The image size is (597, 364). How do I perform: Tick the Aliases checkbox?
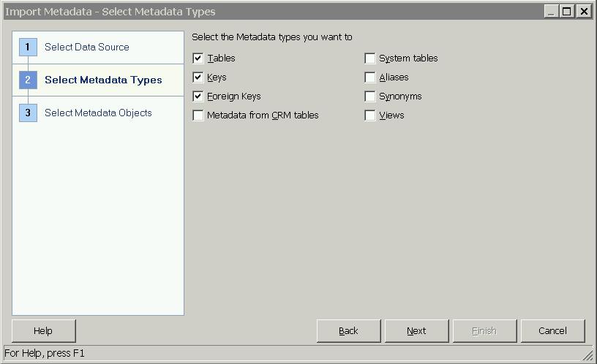pyautogui.click(x=370, y=77)
